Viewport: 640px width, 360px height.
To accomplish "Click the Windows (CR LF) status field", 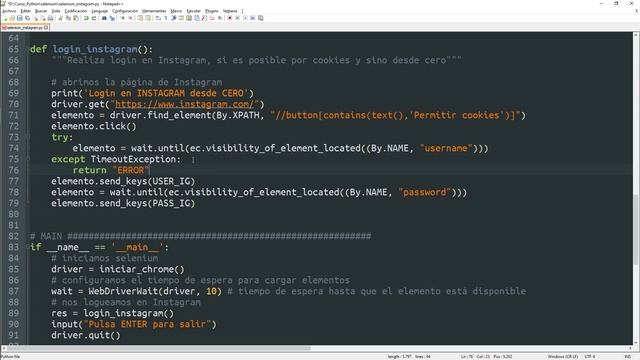I will click(x=562, y=357).
